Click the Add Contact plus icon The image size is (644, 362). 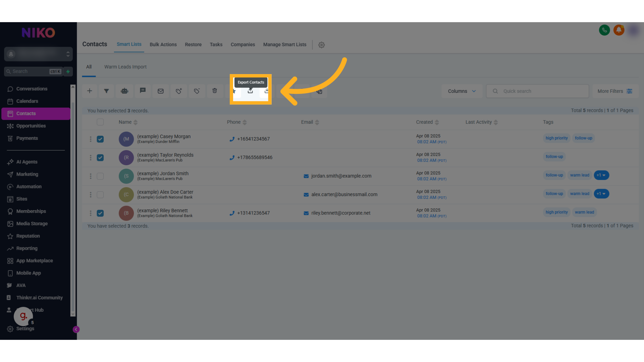pyautogui.click(x=90, y=91)
